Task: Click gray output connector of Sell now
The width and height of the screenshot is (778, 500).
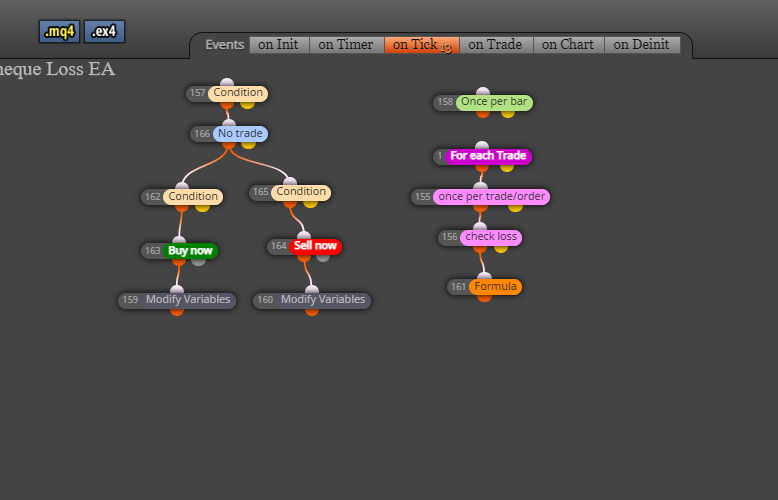Action: click(x=323, y=257)
